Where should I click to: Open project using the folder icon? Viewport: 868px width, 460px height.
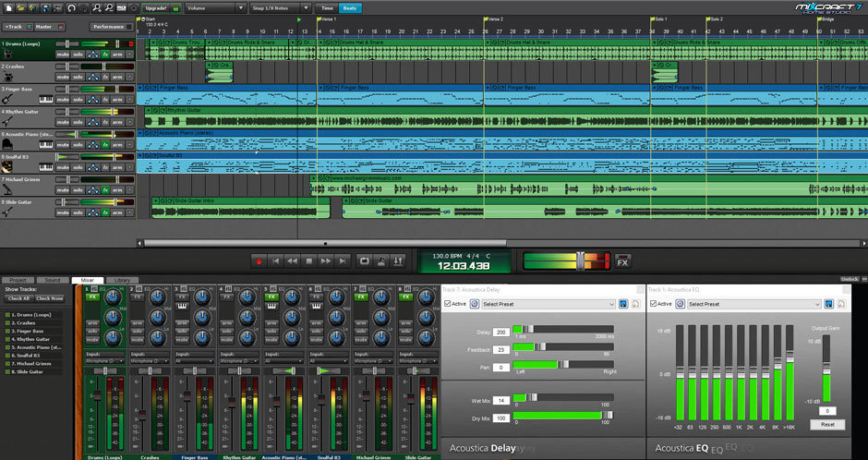click(x=20, y=8)
